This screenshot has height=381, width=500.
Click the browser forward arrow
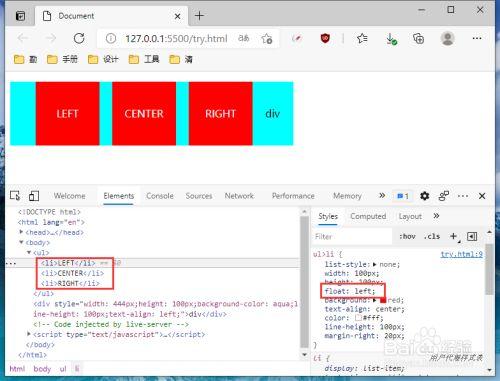tap(51, 38)
